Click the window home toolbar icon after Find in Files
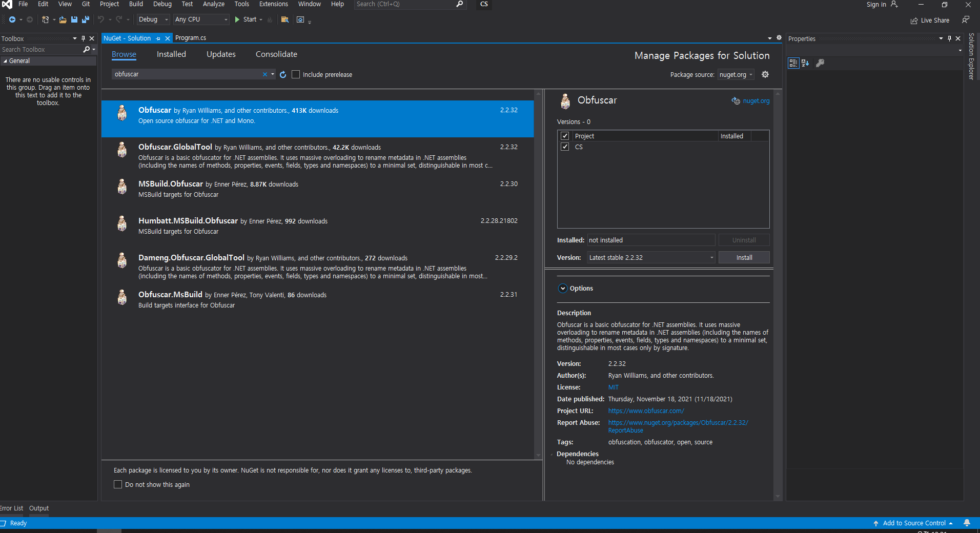 300,19
